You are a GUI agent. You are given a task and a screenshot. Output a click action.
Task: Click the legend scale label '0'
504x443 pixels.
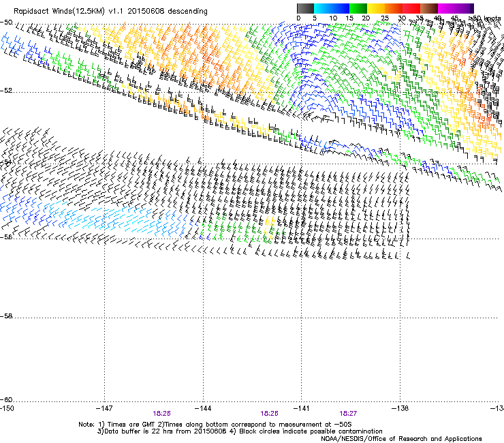(x=298, y=18)
